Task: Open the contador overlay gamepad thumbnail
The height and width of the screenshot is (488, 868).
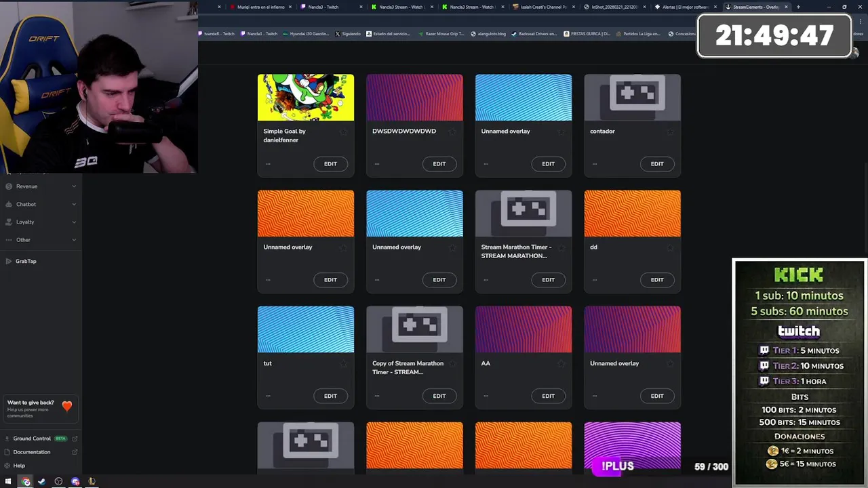Action: (632, 98)
